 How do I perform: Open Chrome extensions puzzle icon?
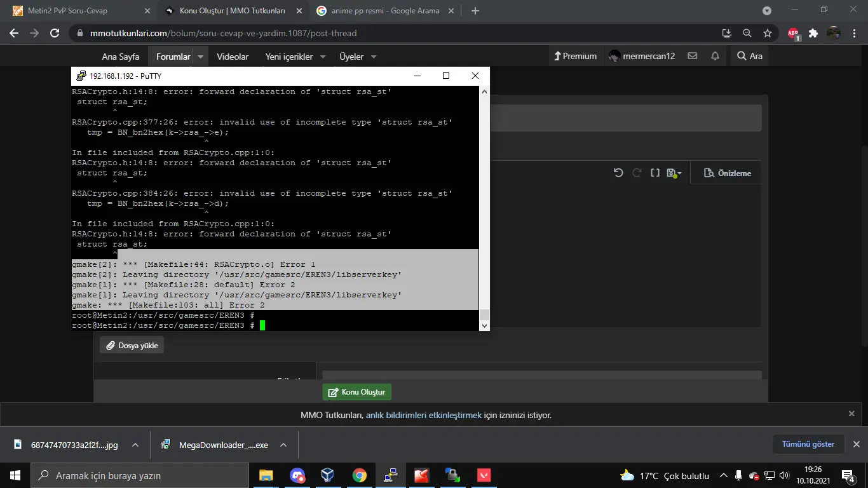tap(813, 33)
